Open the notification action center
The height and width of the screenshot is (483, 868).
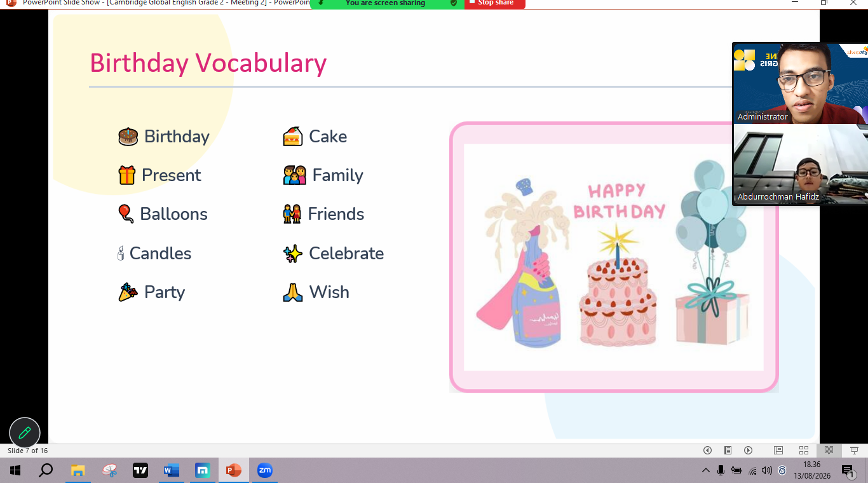848,471
